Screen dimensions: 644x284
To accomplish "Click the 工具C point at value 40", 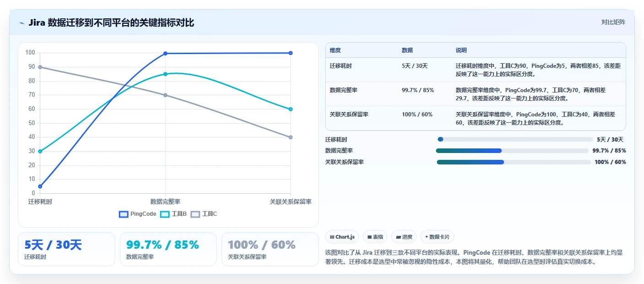I will [x=290, y=137].
